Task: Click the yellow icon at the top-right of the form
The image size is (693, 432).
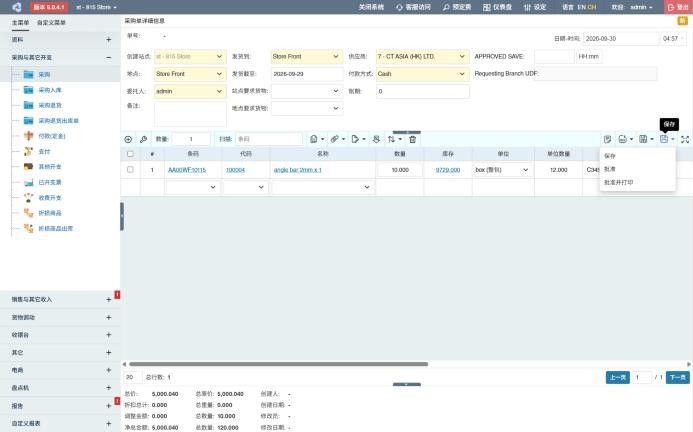Action: (x=682, y=21)
